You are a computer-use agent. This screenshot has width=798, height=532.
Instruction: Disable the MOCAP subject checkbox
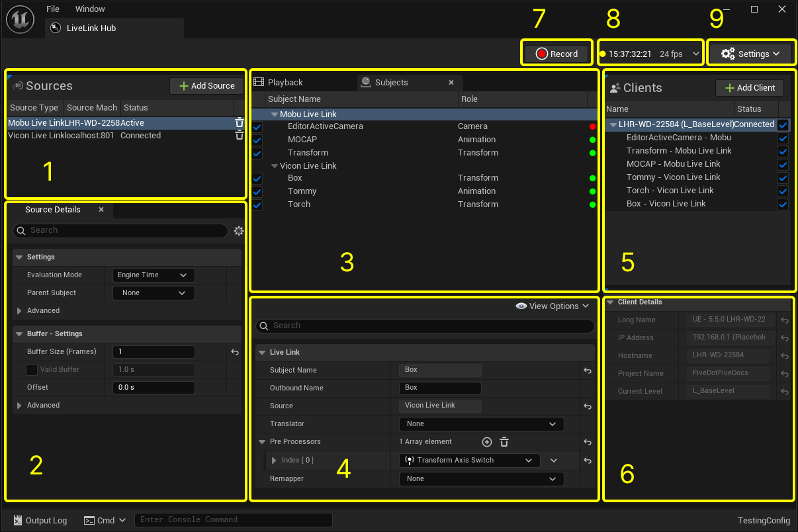coord(257,140)
